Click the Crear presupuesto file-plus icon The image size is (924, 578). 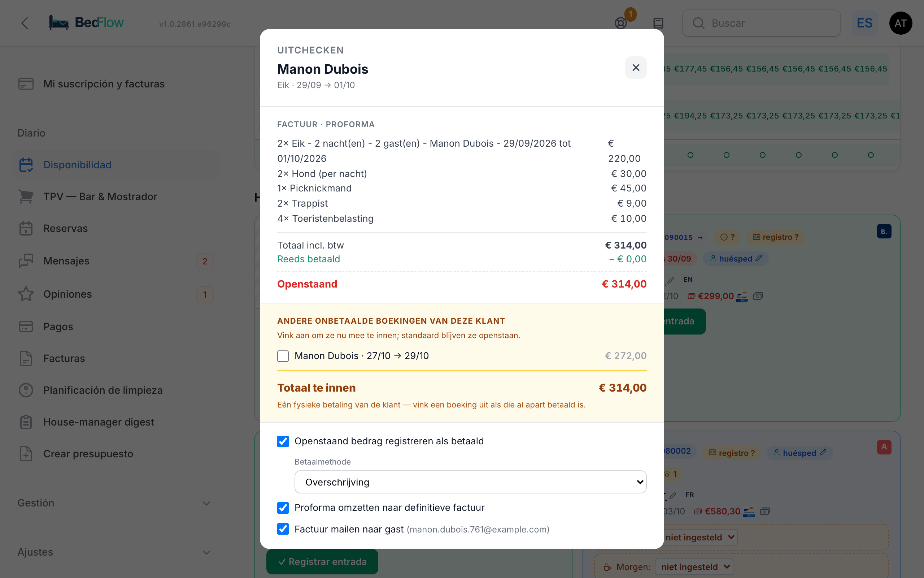click(26, 454)
